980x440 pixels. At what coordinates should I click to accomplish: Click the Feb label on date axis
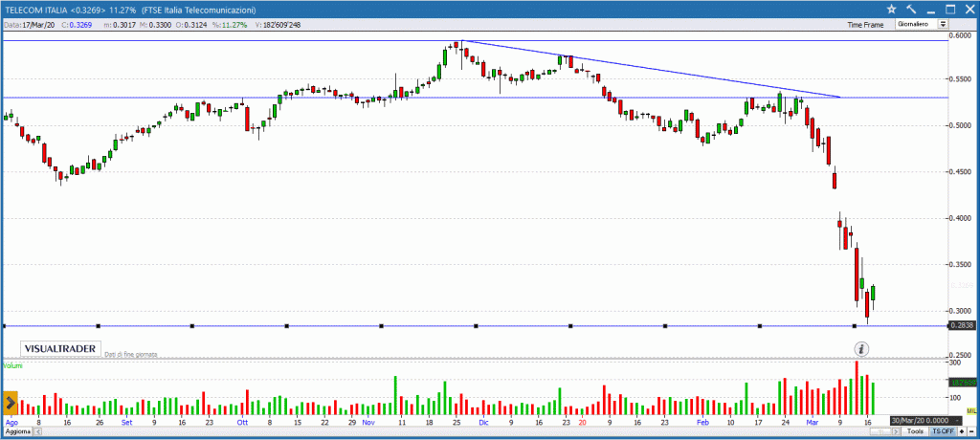(x=703, y=423)
